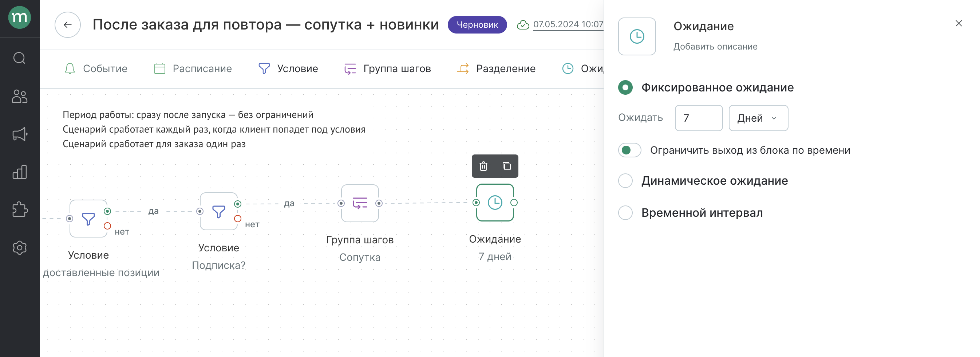980x357 pixels.
Task: Select Фиксированное ожидание radio option
Action: (625, 87)
